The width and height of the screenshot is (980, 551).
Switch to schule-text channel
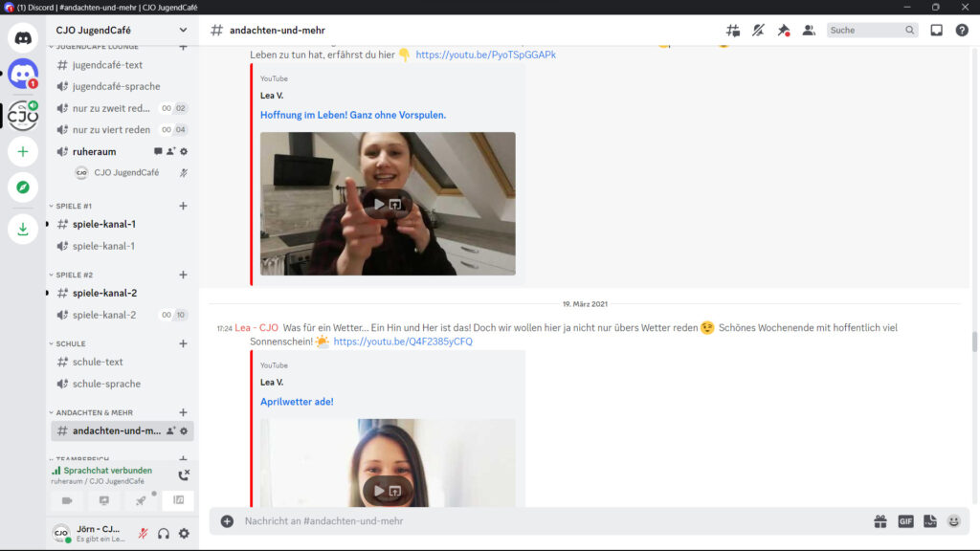[x=98, y=362]
